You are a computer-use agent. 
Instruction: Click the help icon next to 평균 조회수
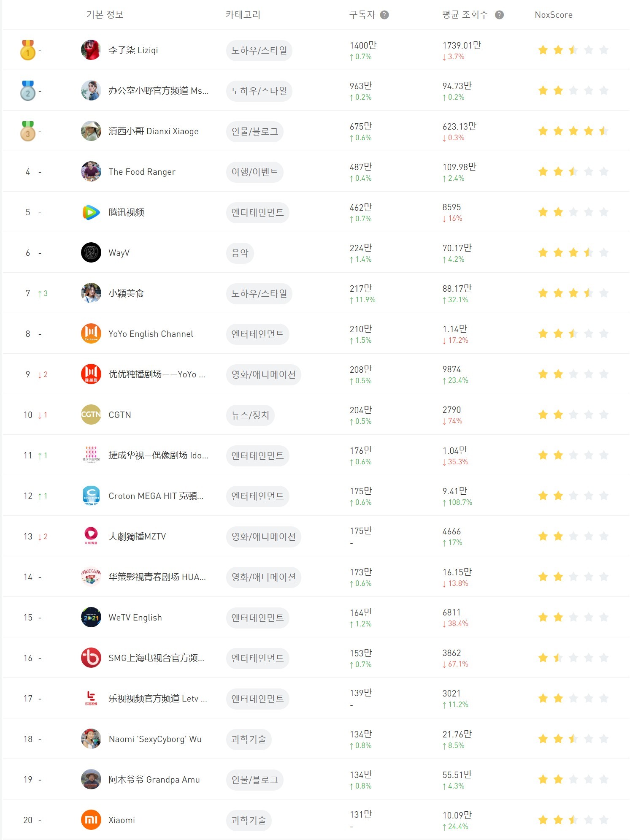click(499, 15)
